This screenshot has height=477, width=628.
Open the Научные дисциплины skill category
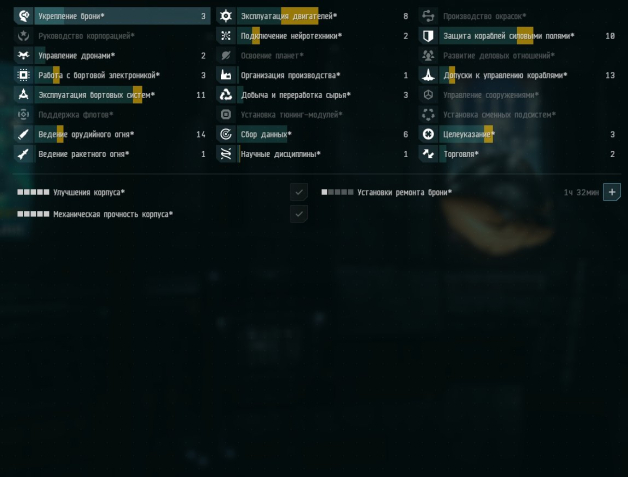click(x=315, y=154)
